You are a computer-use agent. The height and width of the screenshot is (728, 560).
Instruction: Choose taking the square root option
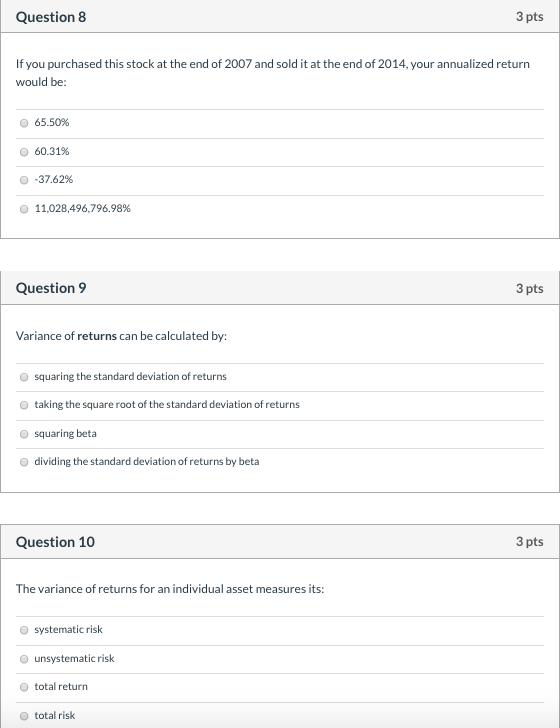(x=24, y=405)
